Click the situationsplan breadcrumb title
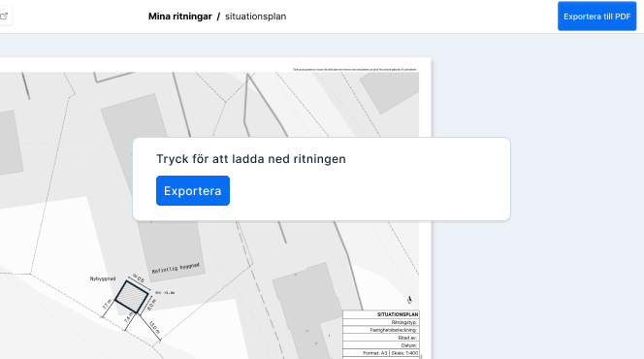 (255, 16)
